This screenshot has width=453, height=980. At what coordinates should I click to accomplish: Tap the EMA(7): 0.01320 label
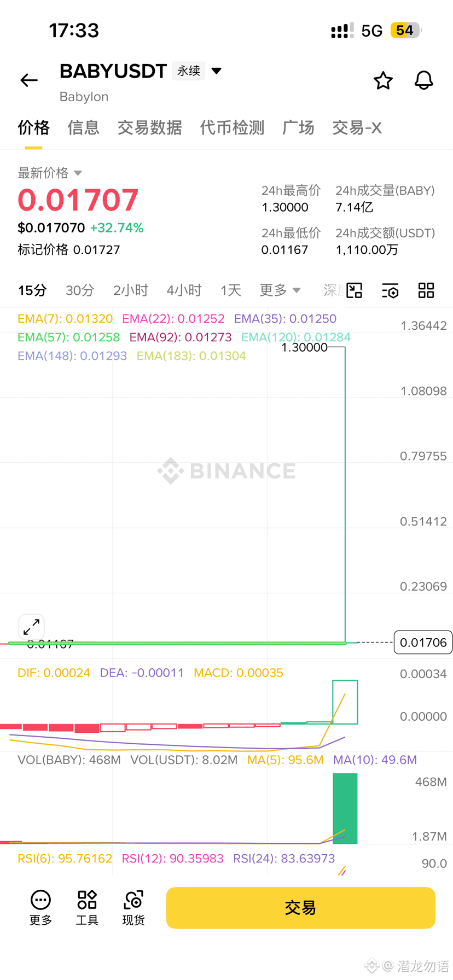65,319
